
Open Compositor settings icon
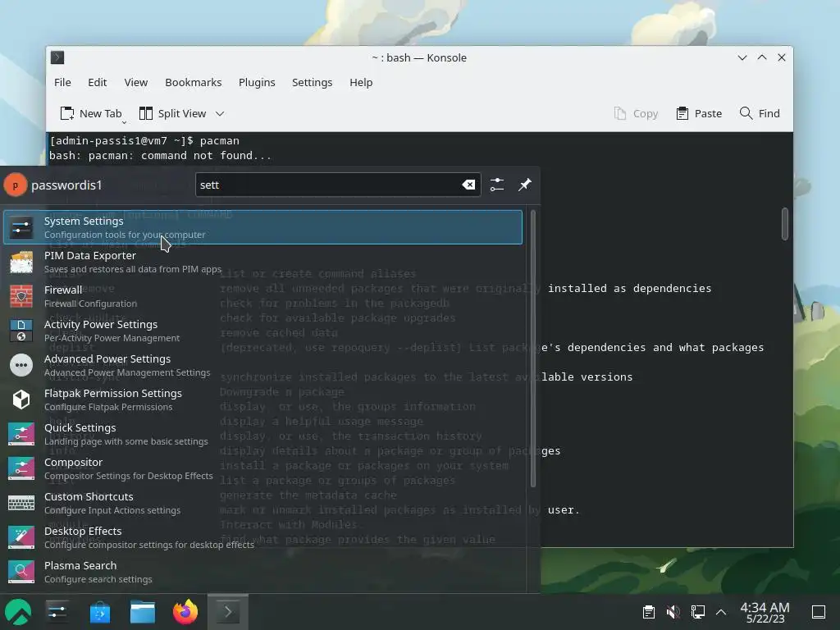coord(21,468)
